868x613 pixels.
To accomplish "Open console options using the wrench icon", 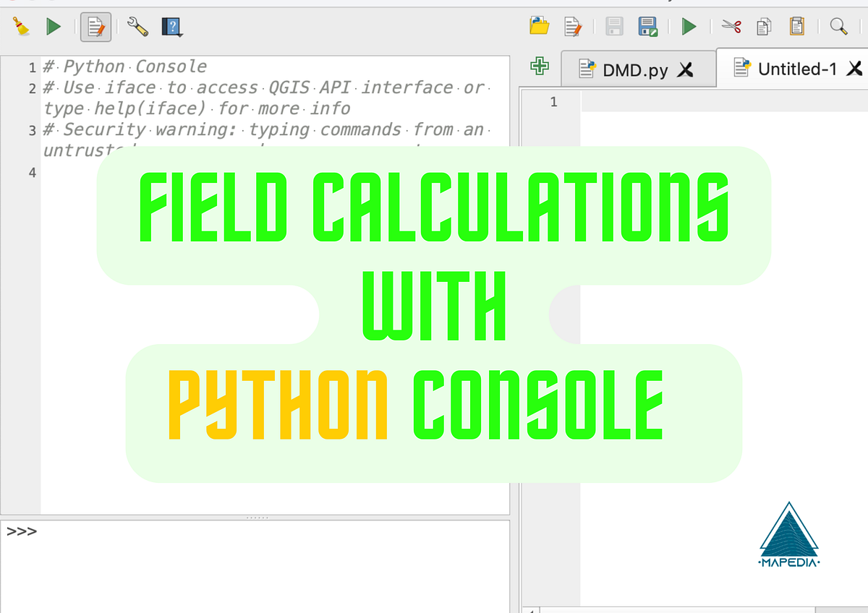I will [x=137, y=27].
